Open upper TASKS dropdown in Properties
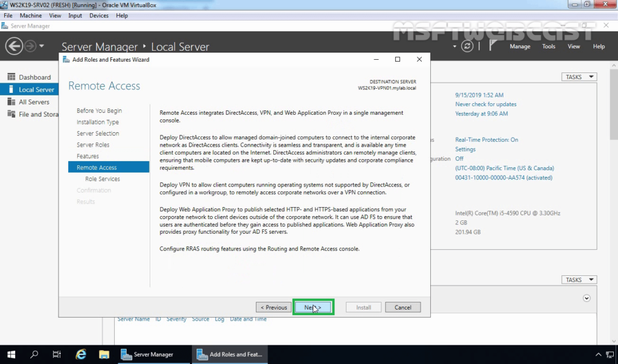618x364 pixels. coord(579,77)
